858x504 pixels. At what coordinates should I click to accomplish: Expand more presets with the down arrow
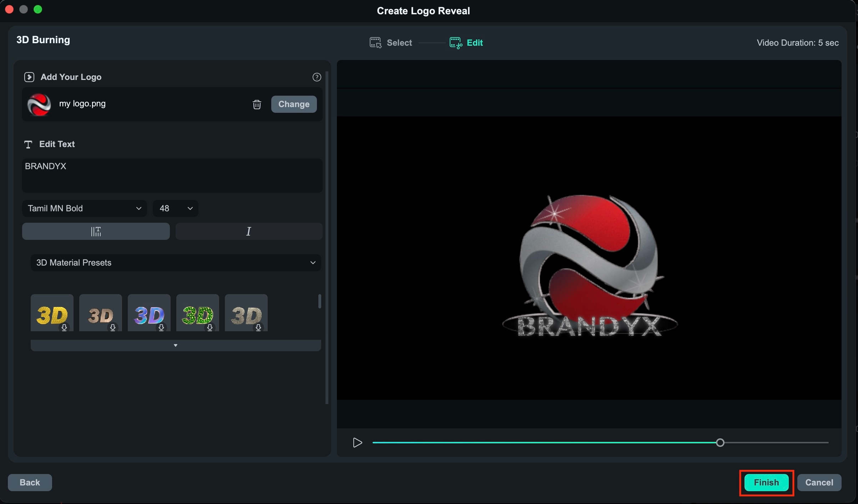175,345
